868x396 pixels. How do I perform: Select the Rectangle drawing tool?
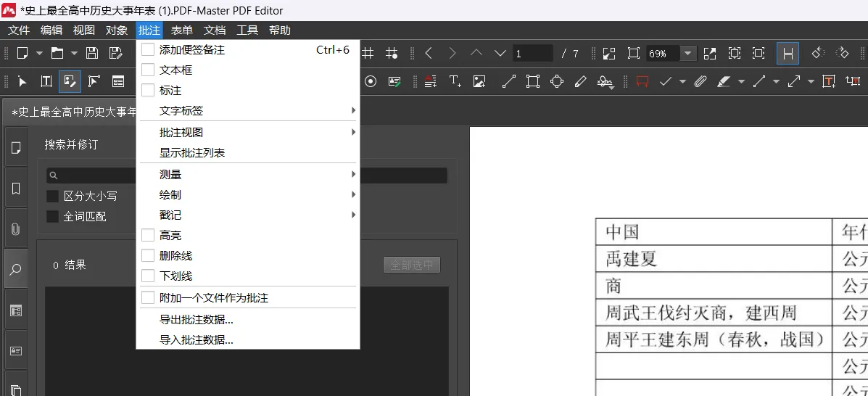coord(532,81)
